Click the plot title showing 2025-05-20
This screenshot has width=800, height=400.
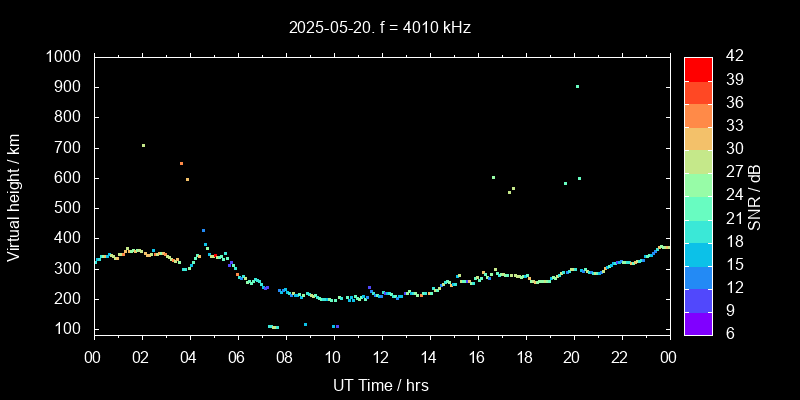click(x=379, y=28)
